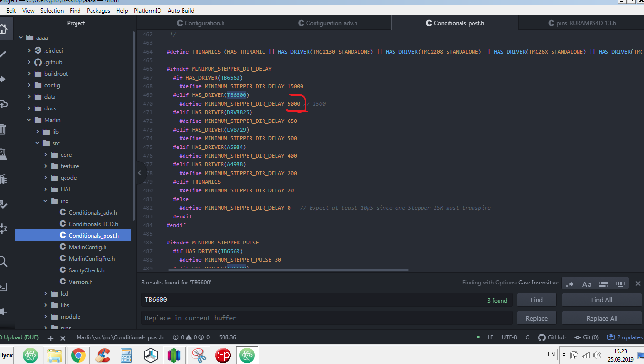Click the Replace button
Viewport: 644px width, 364px height.
click(537, 318)
